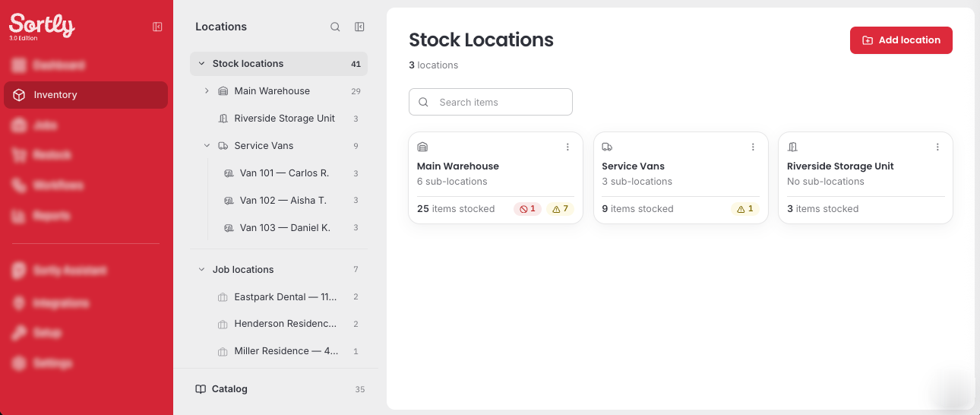Click the Eastpark Dental briefcase icon
Image resolution: width=980 pixels, height=415 pixels.
pos(223,297)
